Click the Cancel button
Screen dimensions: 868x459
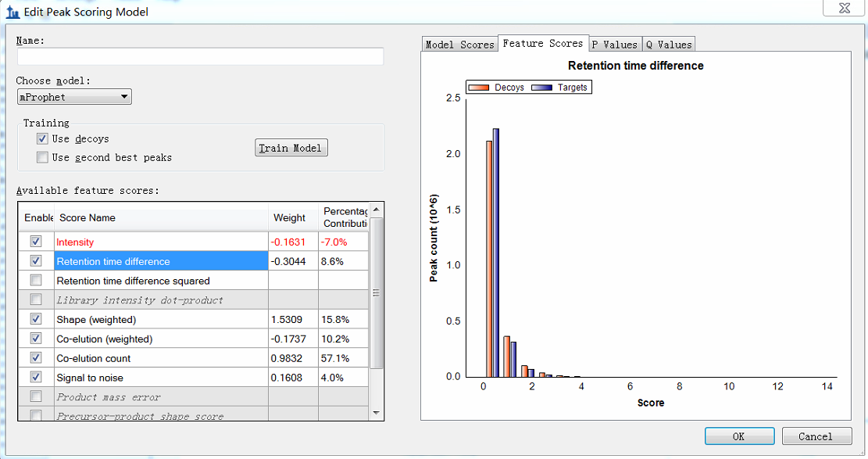[815, 436]
